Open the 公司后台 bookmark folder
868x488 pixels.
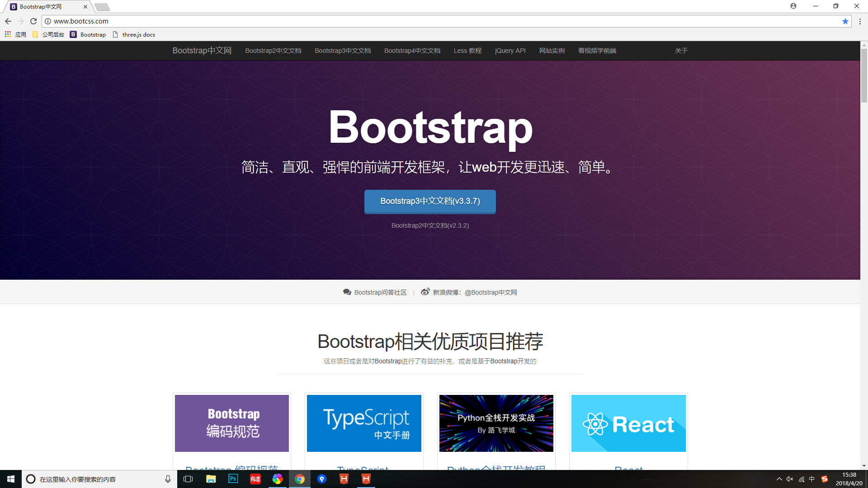[48, 34]
